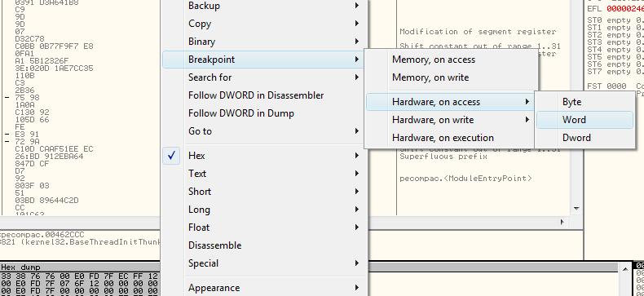Open the Copy submenu
Viewport: 644px width, 296px height.
coord(263,24)
